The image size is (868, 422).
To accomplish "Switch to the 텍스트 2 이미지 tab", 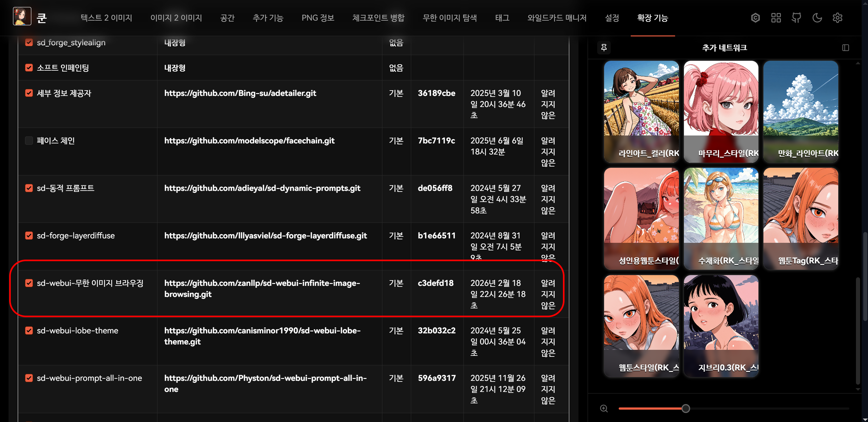I will tap(106, 18).
